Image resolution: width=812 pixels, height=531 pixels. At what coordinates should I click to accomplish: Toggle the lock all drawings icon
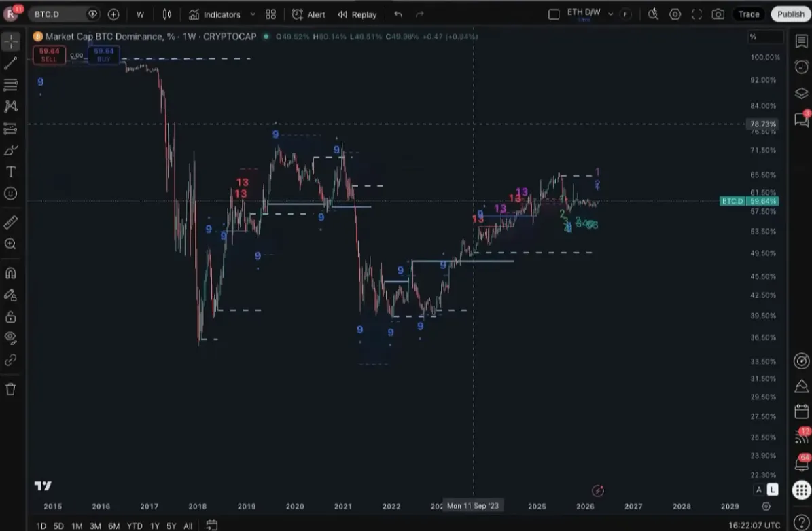coord(11,317)
